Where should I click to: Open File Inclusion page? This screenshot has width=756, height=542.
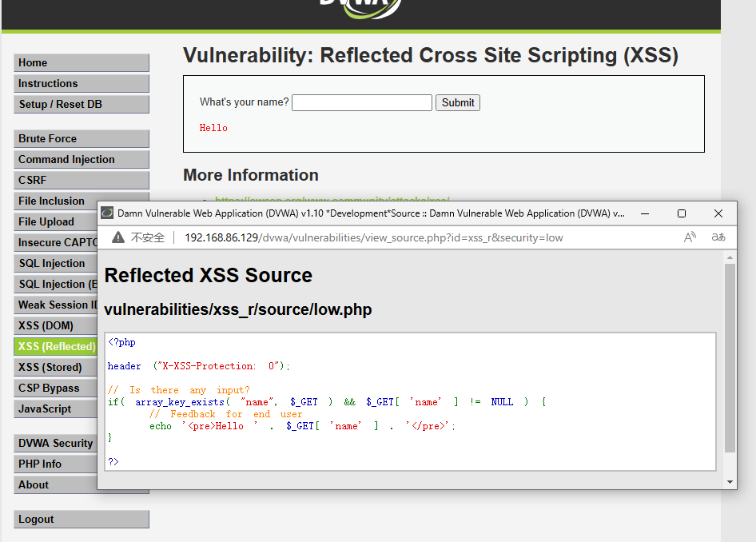pyautogui.click(x=56, y=201)
